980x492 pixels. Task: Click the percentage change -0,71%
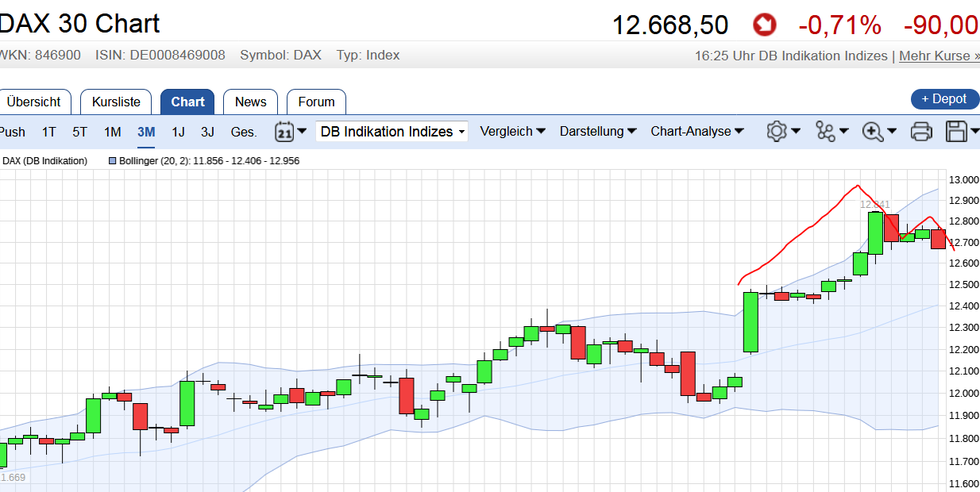(x=839, y=25)
